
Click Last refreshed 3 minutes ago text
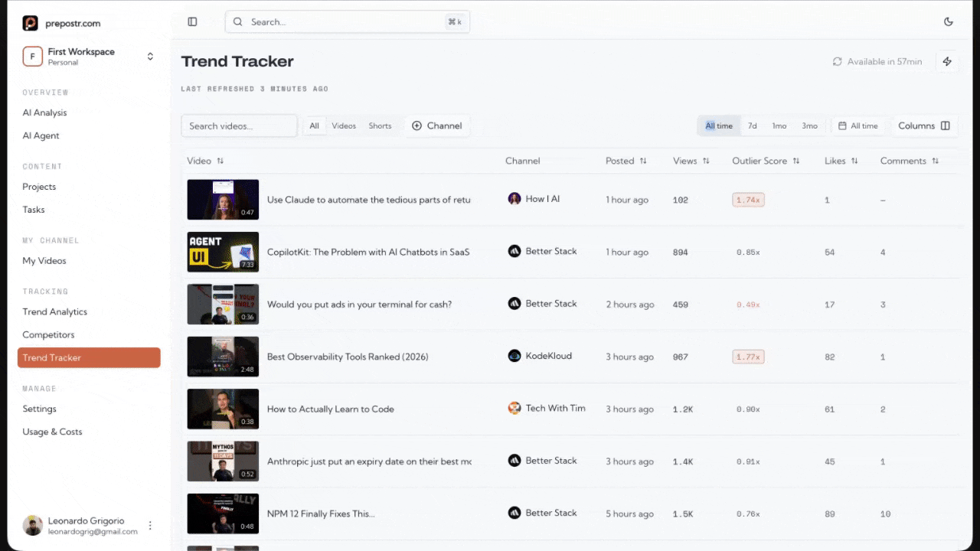click(x=255, y=89)
